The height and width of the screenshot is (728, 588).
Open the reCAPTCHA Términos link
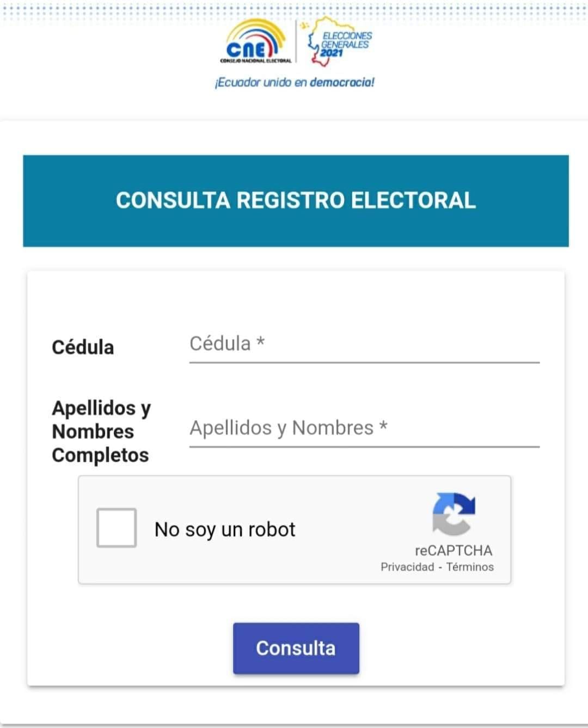tap(470, 567)
